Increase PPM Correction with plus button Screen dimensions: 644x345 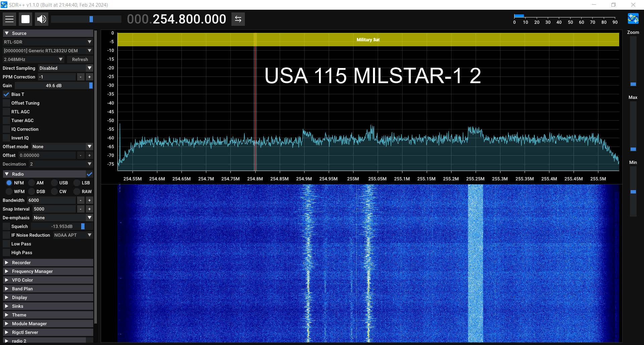pyautogui.click(x=90, y=77)
